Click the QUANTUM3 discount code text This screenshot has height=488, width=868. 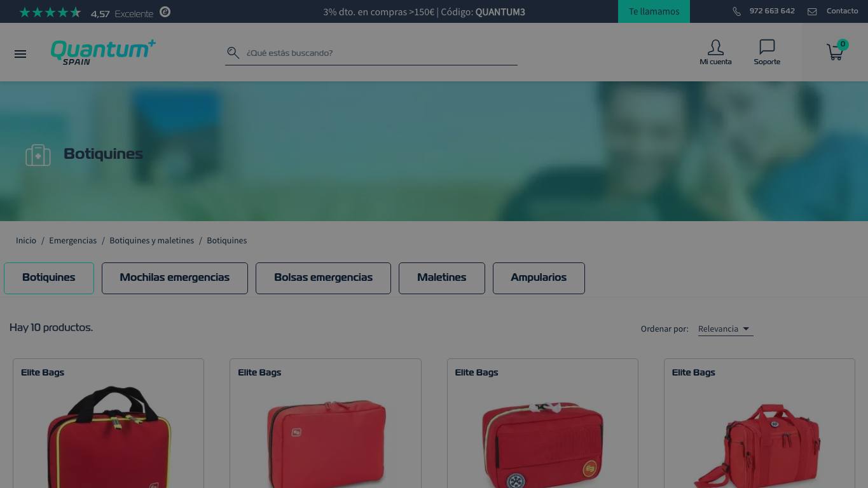pyautogui.click(x=500, y=11)
